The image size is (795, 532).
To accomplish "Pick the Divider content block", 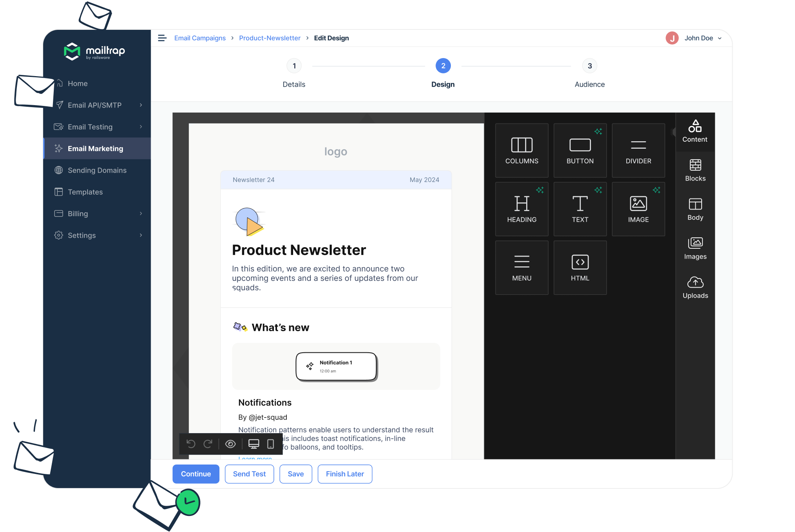I will coord(638,151).
